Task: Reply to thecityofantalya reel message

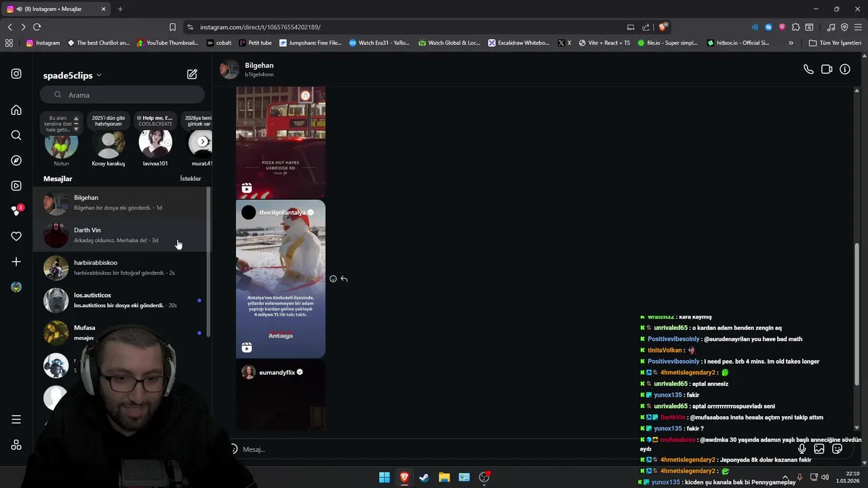Action: tap(344, 279)
